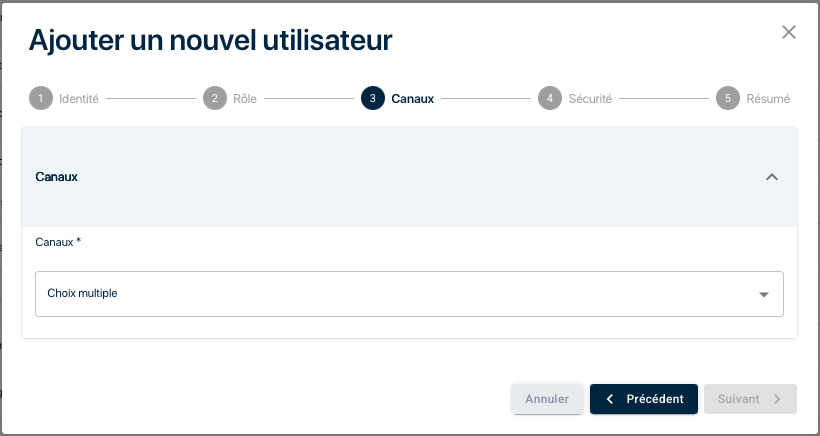
Task: Open the Sécurité step label
Action: [x=590, y=99]
